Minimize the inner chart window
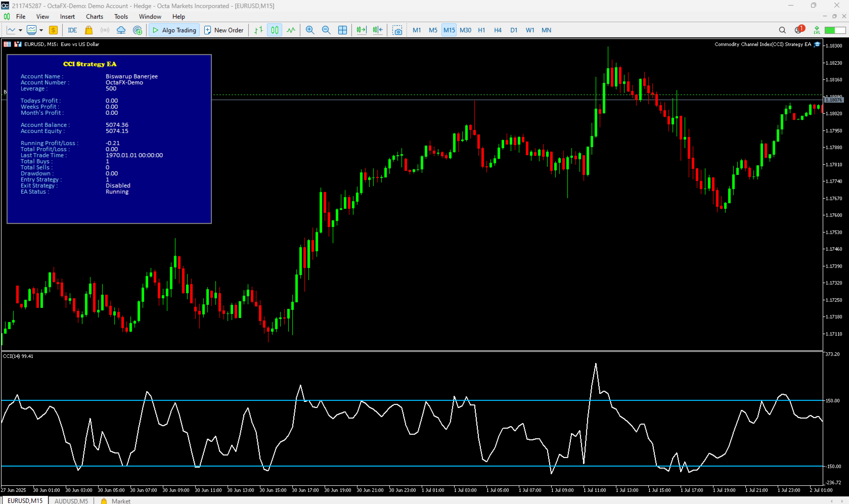This screenshot has width=849, height=504. click(825, 16)
